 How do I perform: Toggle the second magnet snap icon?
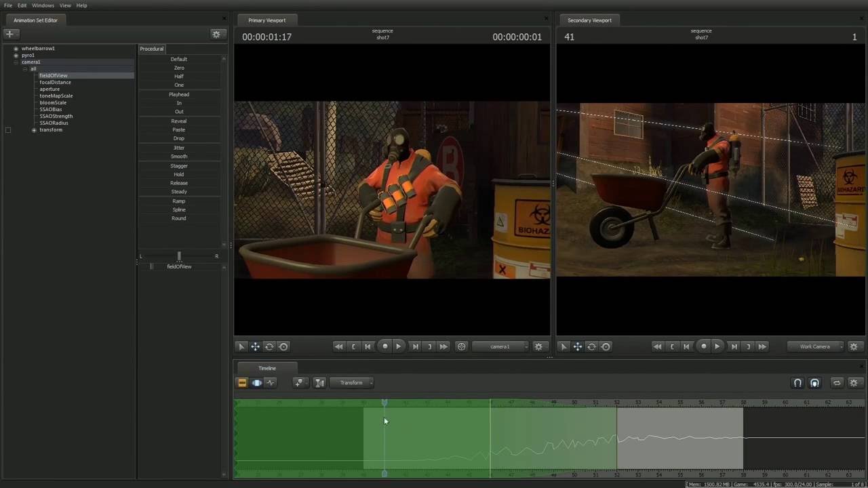pos(814,383)
